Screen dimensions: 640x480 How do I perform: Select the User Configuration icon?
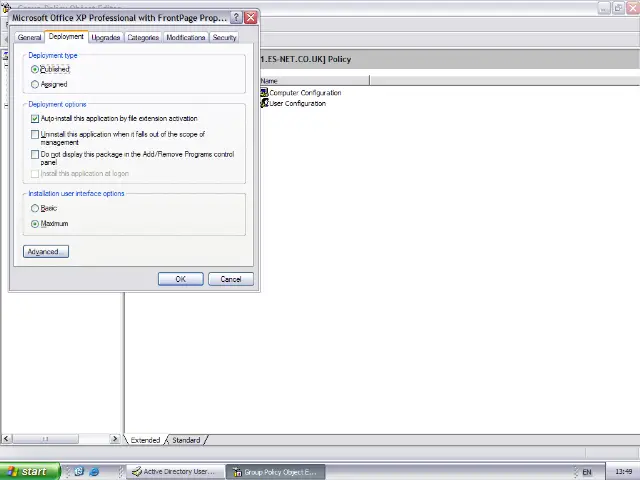pos(264,103)
